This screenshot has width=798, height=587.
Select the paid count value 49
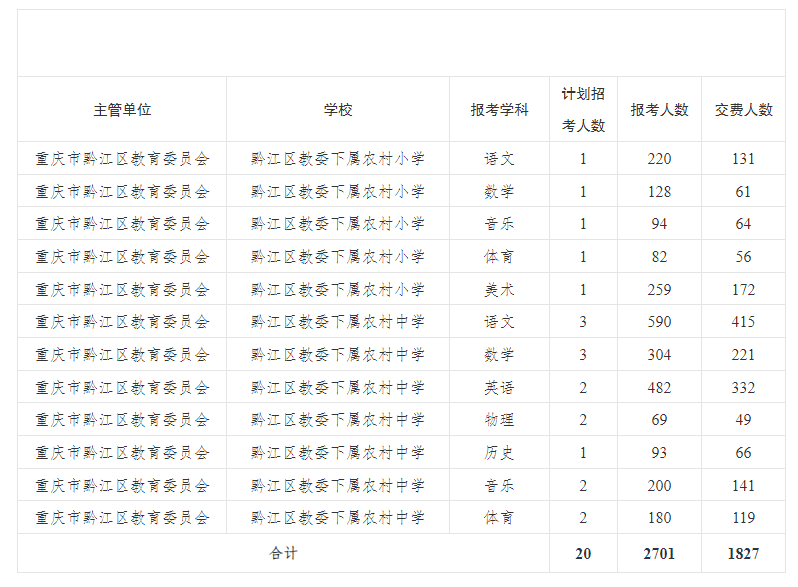point(743,420)
